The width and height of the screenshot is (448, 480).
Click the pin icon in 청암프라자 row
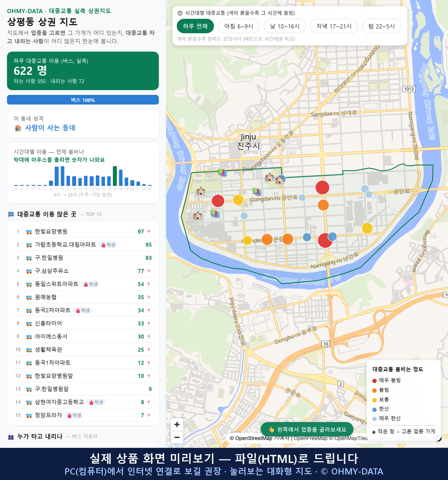pos(149,415)
